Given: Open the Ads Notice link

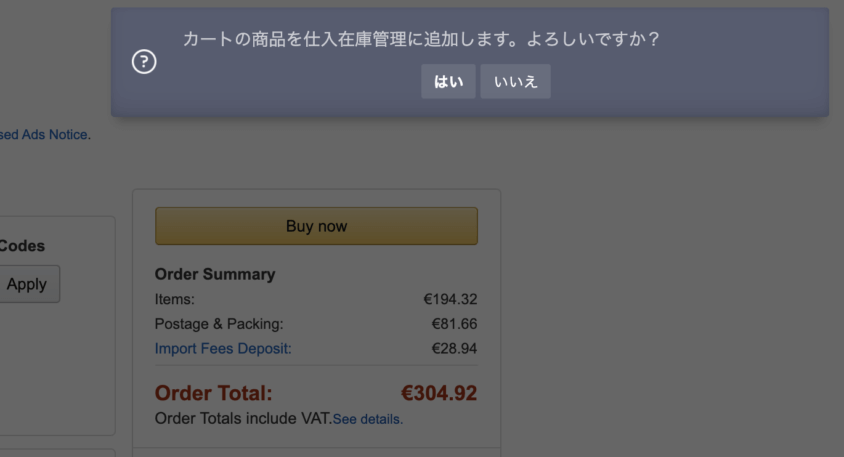Looking at the screenshot, I should [45, 135].
